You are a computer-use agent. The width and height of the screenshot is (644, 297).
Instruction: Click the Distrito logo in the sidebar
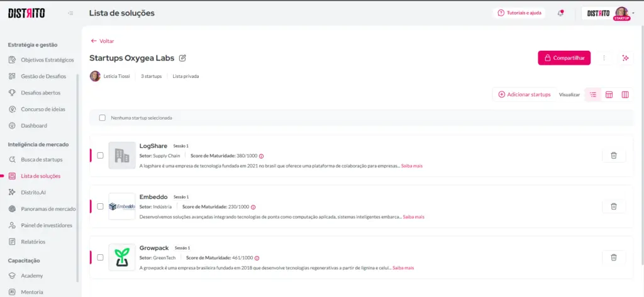coord(26,13)
